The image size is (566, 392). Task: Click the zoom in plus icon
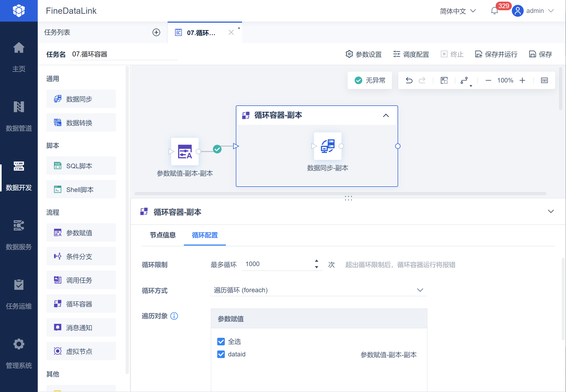(x=522, y=80)
